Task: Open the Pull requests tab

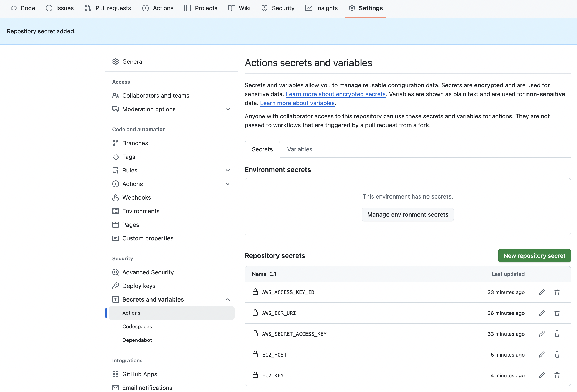Action: pos(107,8)
